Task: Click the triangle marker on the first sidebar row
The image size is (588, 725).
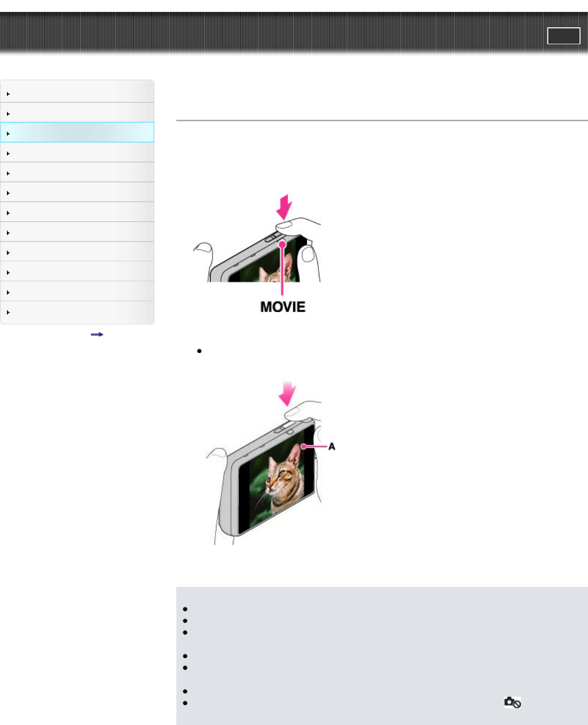Action: click(8, 94)
